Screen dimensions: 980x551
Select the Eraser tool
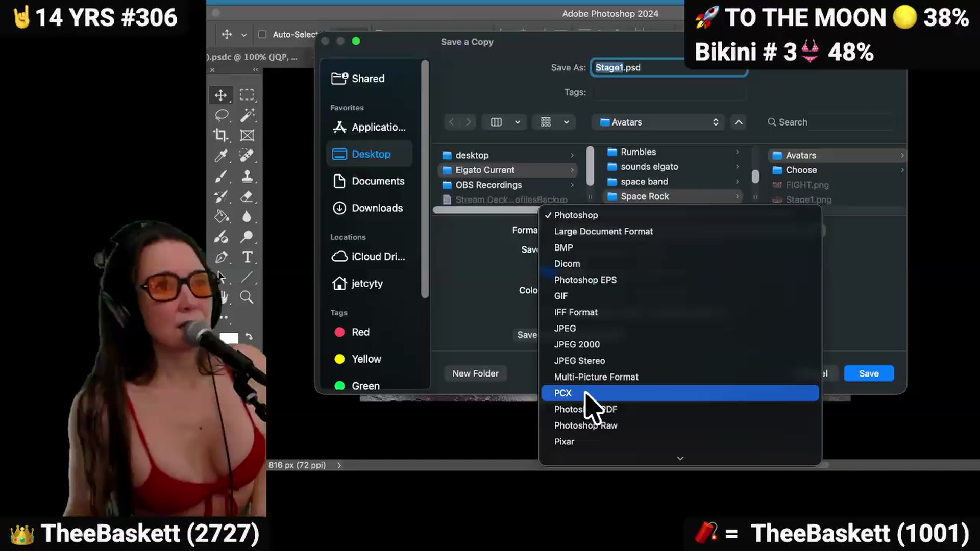(x=247, y=196)
